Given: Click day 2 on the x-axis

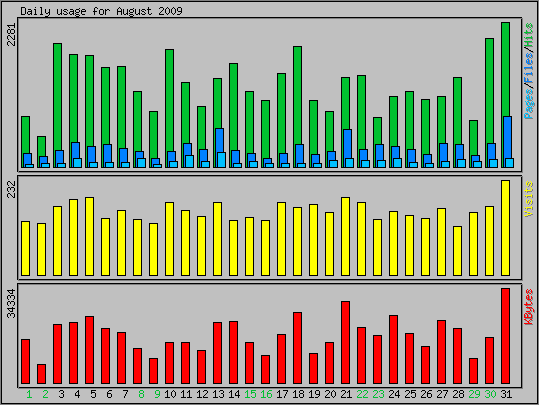Looking at the screenshot, I should pyautogui.click(x=45, y=394).
